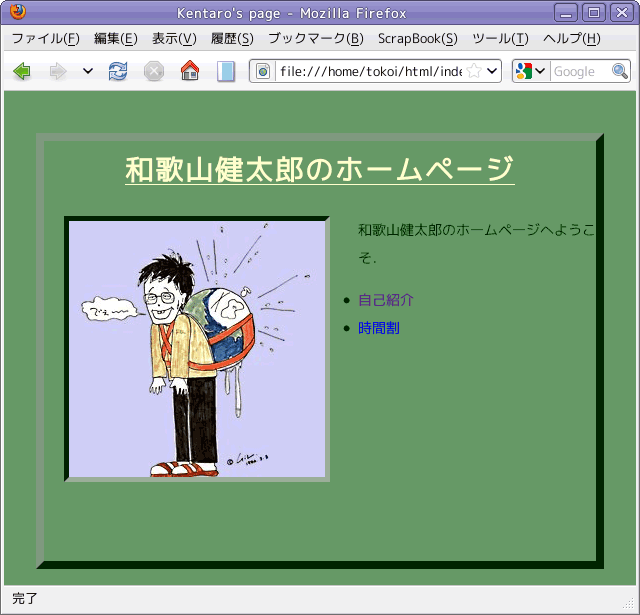Open the Google search engine selector dropdown
Screen dimensions: 640x615
click(530, 71)
